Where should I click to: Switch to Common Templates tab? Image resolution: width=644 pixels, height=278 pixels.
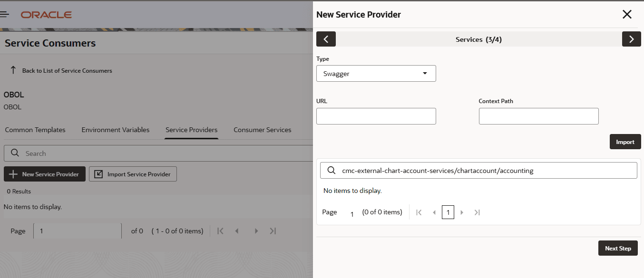pos(35,130)
